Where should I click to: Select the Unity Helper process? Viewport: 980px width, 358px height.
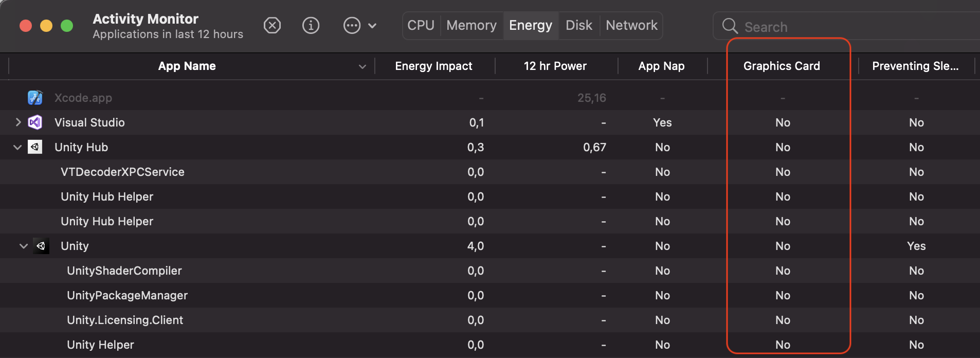click(100, 345)
